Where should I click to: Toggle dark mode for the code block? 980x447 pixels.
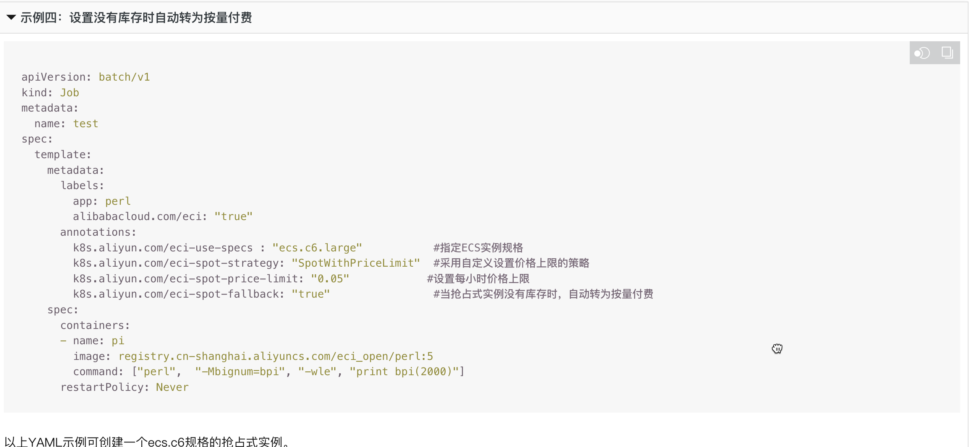[922, 53]
